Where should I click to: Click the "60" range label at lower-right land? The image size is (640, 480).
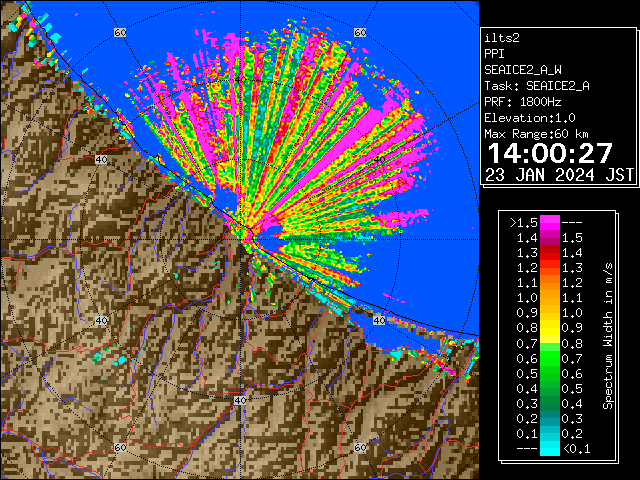click(x=360, y=447)
